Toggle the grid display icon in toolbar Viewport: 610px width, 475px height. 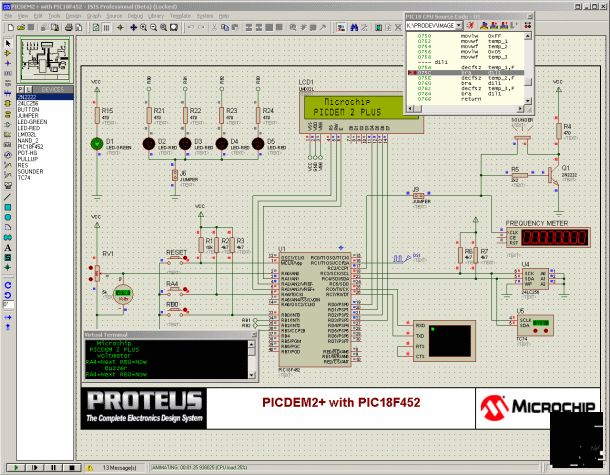[x=105, y=29]
